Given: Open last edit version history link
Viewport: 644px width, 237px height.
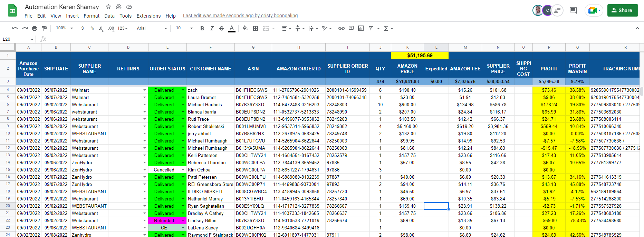Looking at the screenshot, I should click(x=240, y=16).
